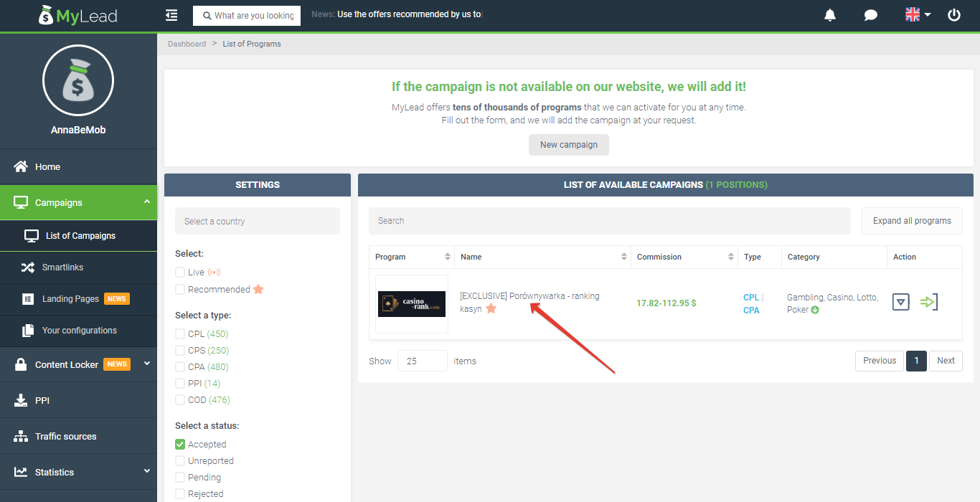Uncheck the Accepted status filter
This screenshot has height=502, width=980.
[x=179, y=443]
